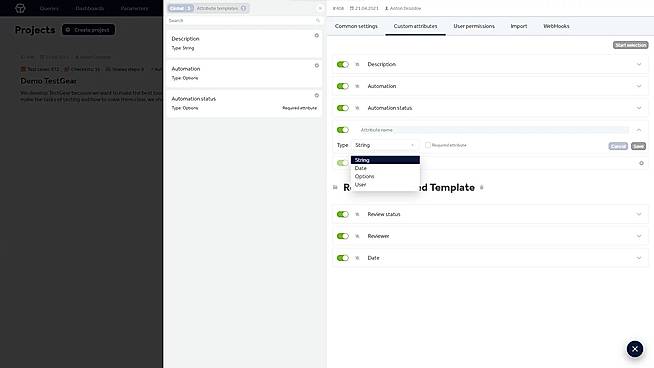Image resolution: width=654 pixels, height=368 pixels.
Task: Toggle the Automation status attribute switch
Action: (342, 108)
